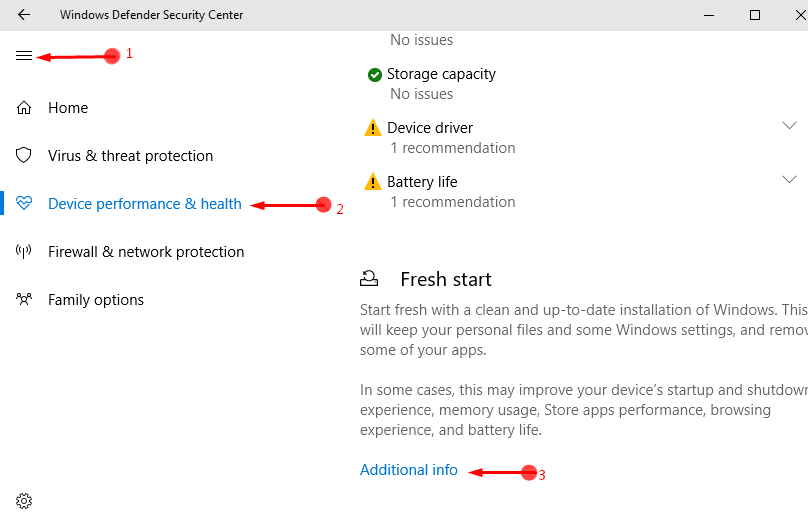Open the Additional info link
This screenshot has width=808, height=515.
[x=409, y=470]
